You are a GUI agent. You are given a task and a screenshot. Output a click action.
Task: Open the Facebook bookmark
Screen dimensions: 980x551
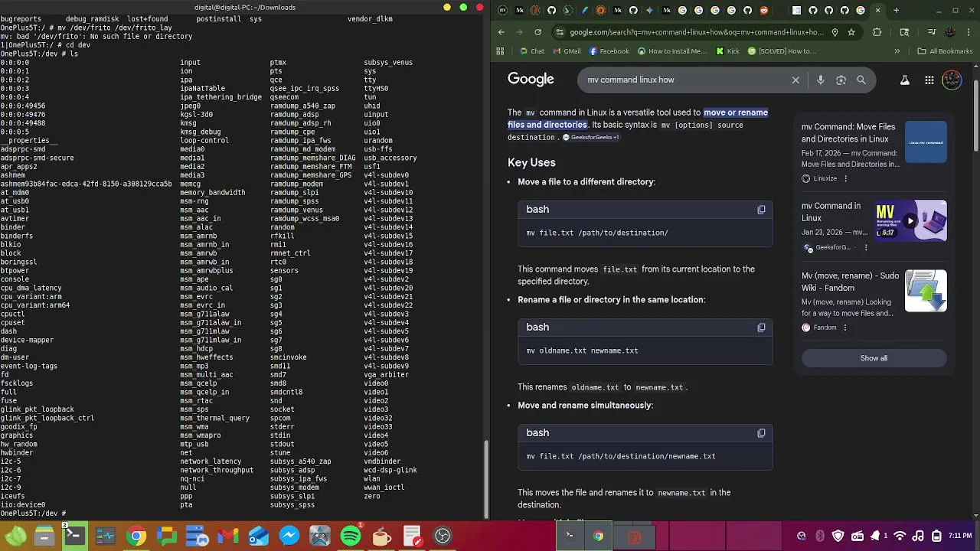click(609, 51)
